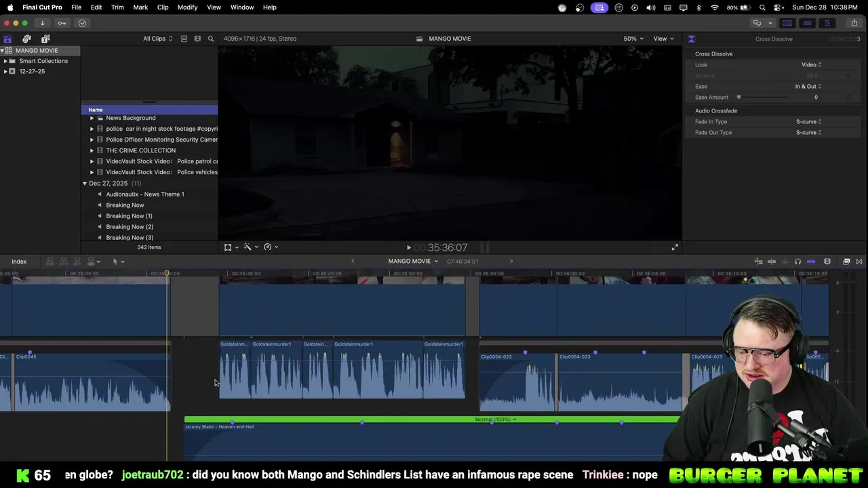Screen dimensions: 868x488
Task: Open the 50% viewer zoom dropdown
Action: tap(633, 39)
